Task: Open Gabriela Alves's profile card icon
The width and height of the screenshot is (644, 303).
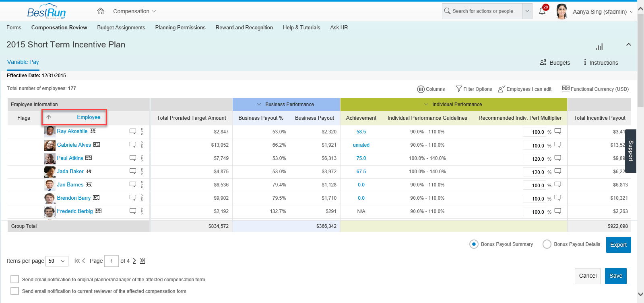Action: (x=97, y=144)
